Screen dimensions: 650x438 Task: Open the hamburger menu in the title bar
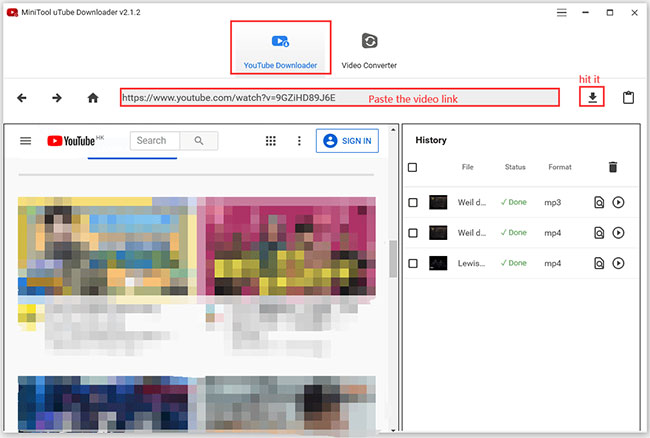coord(561,12)
